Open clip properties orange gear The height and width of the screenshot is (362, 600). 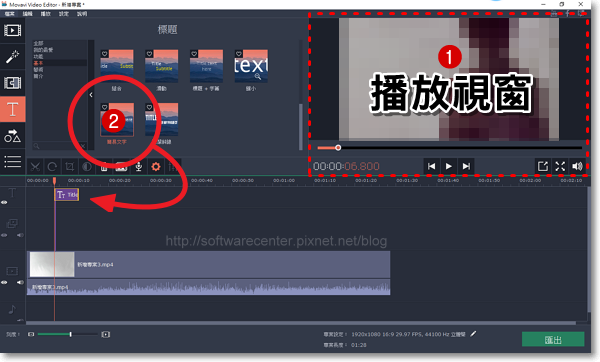pos(156,166)
